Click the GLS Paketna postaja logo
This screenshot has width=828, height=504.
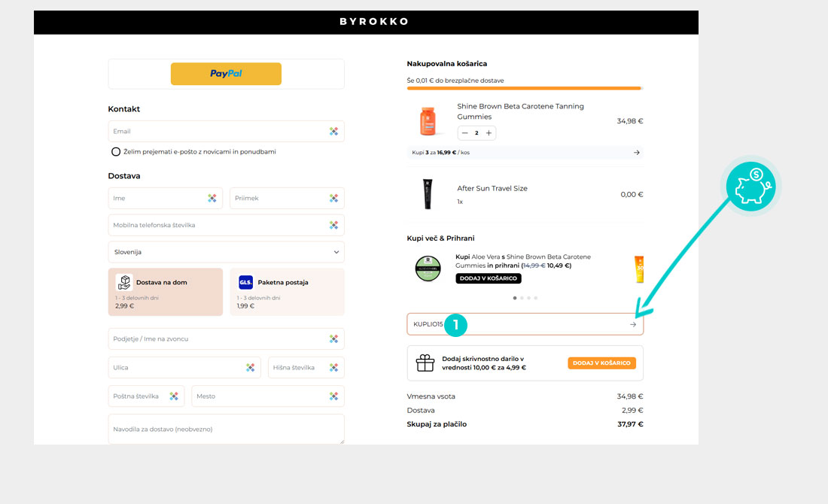pyautogui.click(x=245, y=283)
